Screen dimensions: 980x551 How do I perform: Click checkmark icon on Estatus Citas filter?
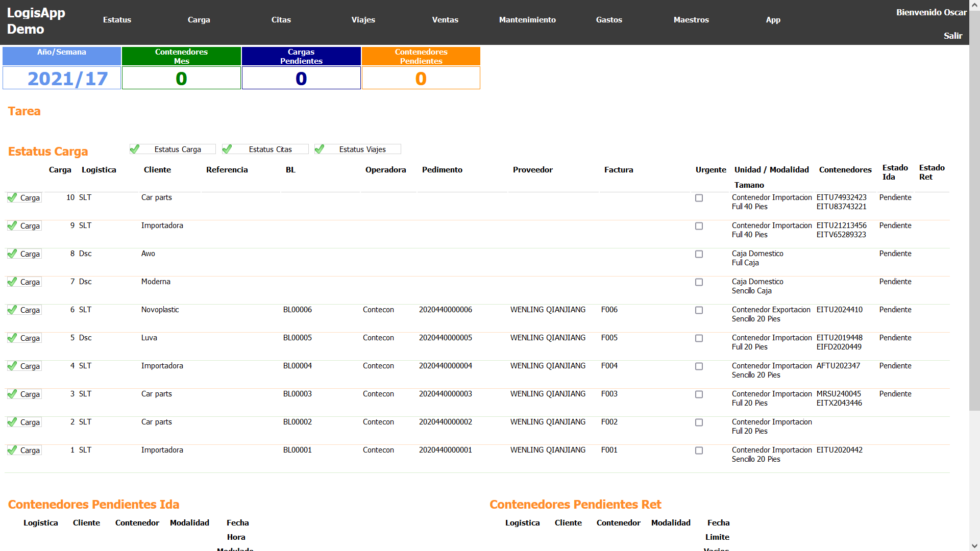click(227, 149)
